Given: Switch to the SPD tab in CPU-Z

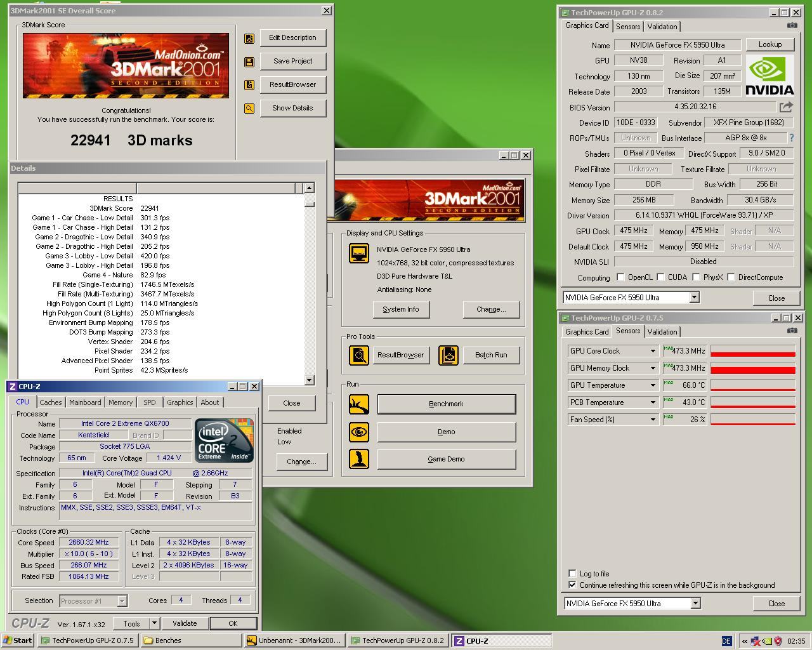Looking at the screenshot, I should point(150,402).
